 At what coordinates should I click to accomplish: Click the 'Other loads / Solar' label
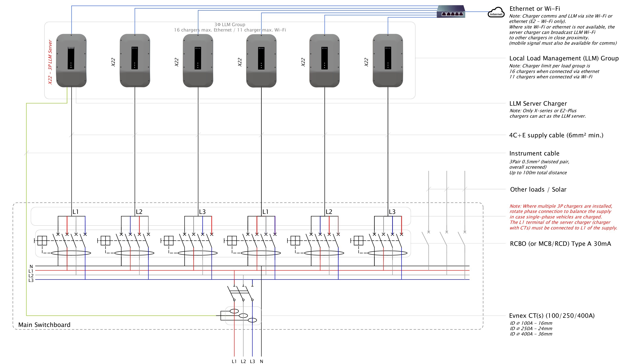538,189
